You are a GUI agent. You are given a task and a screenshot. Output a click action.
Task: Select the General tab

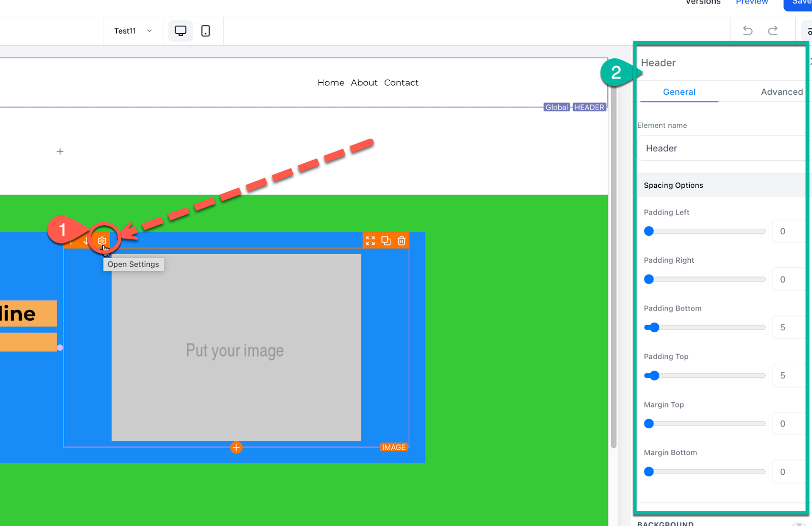[679, 92]
